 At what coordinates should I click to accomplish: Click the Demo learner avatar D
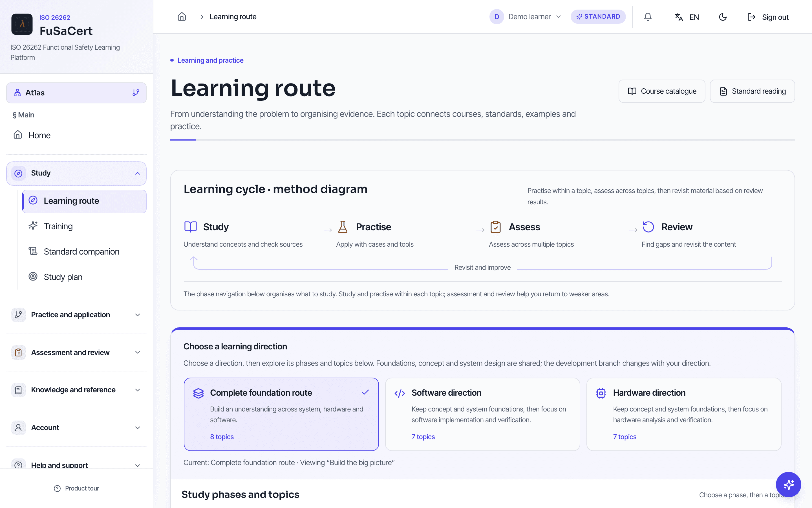(497, 17)
